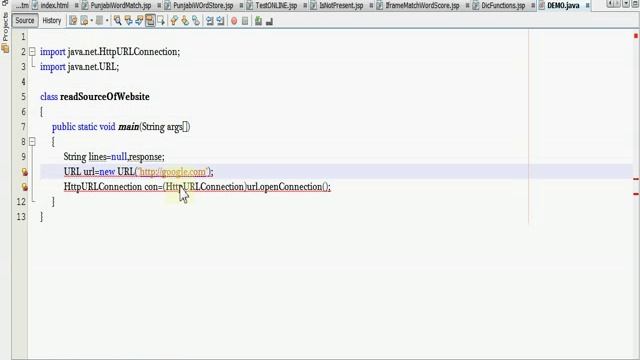Select the DEMO.java tab

(x=563, y=5)
